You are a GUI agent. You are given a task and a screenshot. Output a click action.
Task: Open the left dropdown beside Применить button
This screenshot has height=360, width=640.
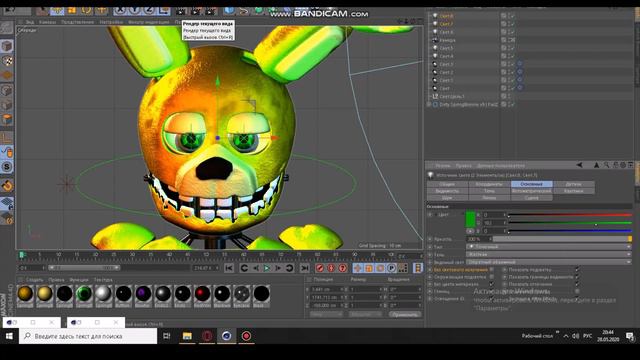tap(326, 314)
